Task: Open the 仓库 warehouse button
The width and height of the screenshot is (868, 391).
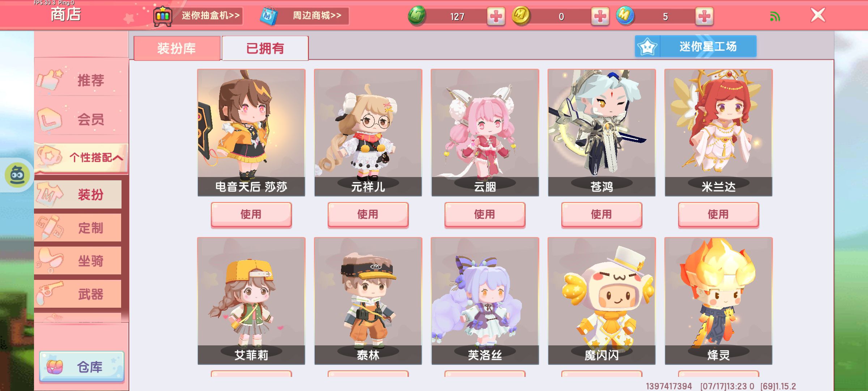Action: [x=82, y=367]
